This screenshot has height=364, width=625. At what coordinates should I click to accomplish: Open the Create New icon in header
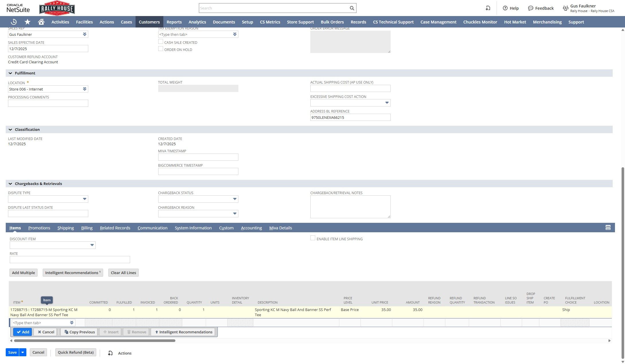pos(488,8)
